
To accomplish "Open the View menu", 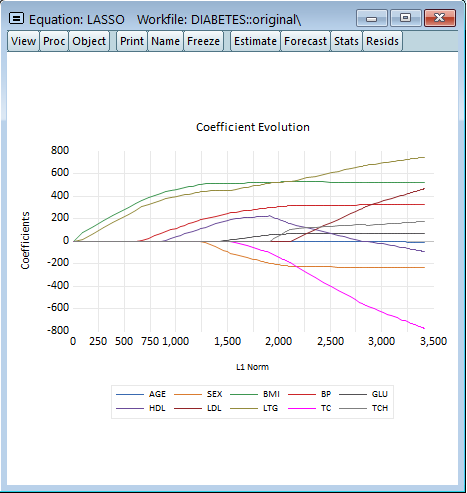I will (23, 41).
